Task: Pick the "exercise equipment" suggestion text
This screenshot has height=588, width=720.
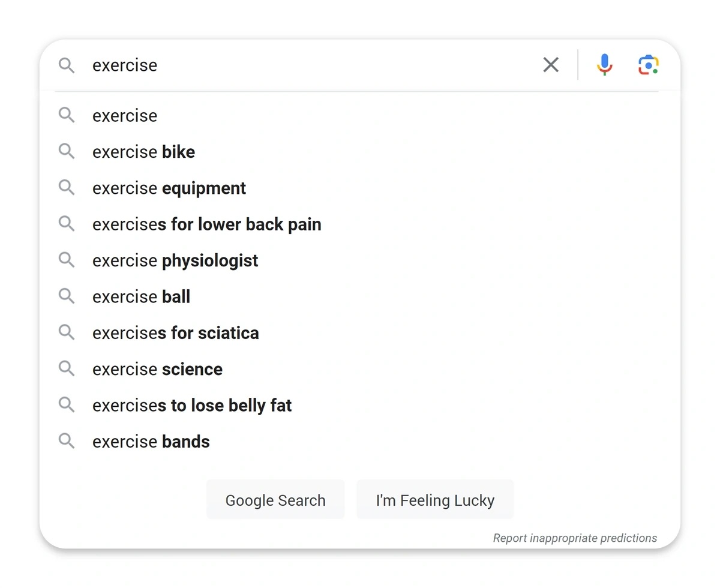Action: [x=169, y=188]
